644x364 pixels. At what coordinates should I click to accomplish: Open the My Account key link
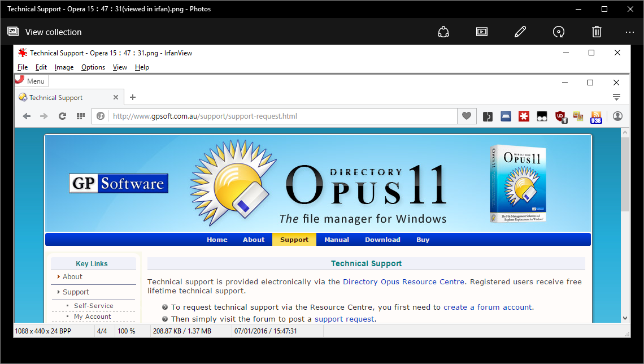(x=93, y=317)
